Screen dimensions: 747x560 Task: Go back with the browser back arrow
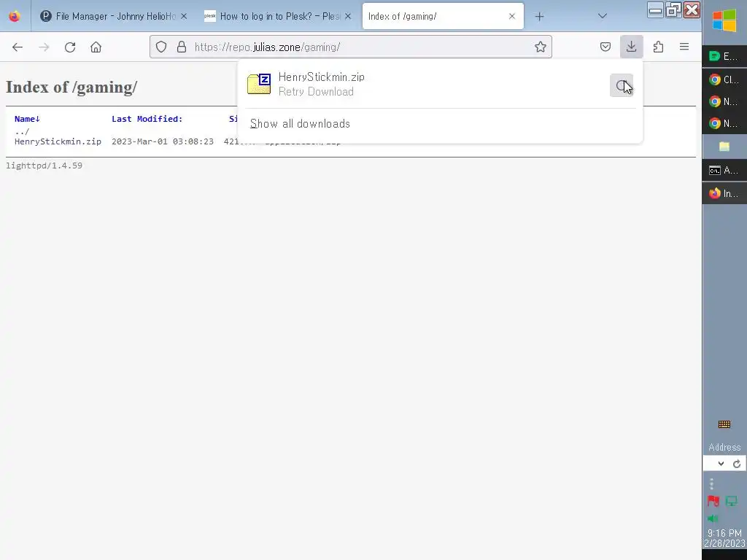tap(18, 47)
